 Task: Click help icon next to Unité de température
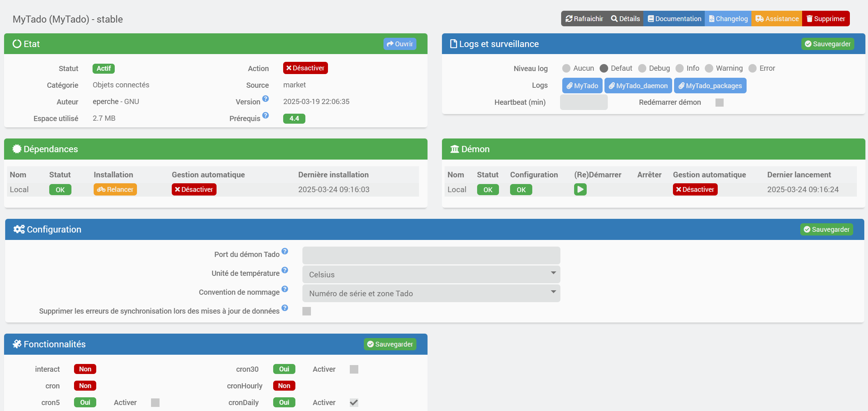285,270
